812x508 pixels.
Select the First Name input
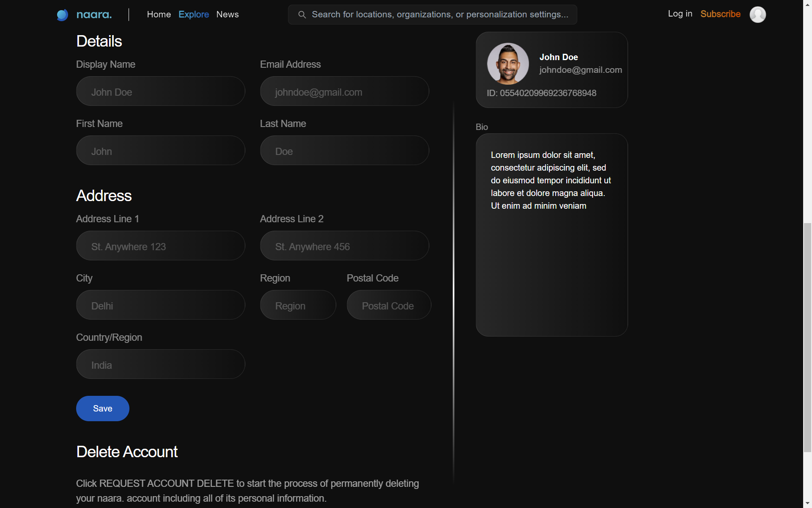160,151
